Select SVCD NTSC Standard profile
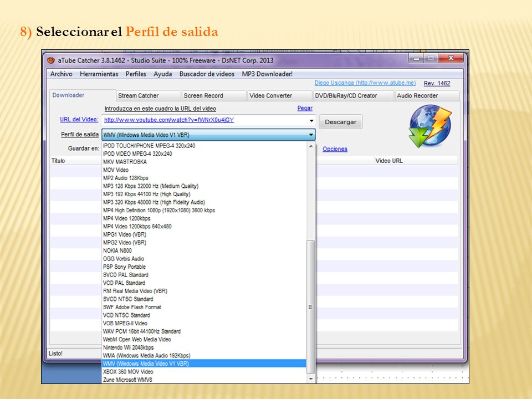The image size is (532, 399). pos(204,299)
